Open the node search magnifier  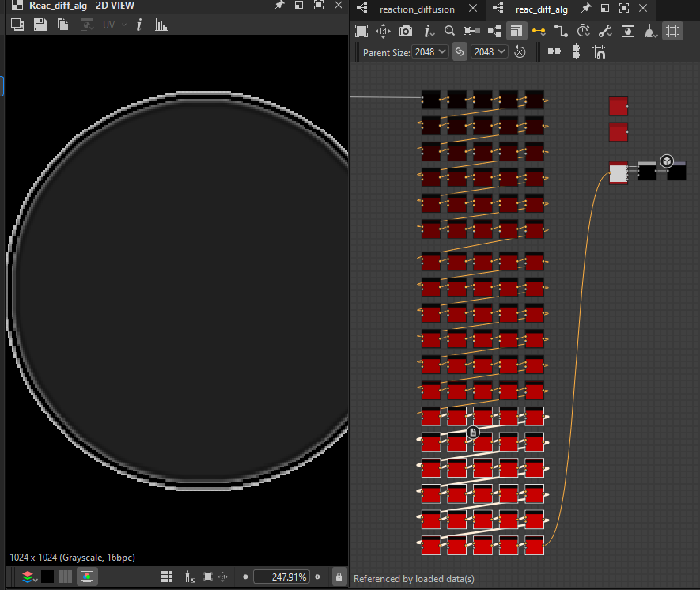point(449,31)
